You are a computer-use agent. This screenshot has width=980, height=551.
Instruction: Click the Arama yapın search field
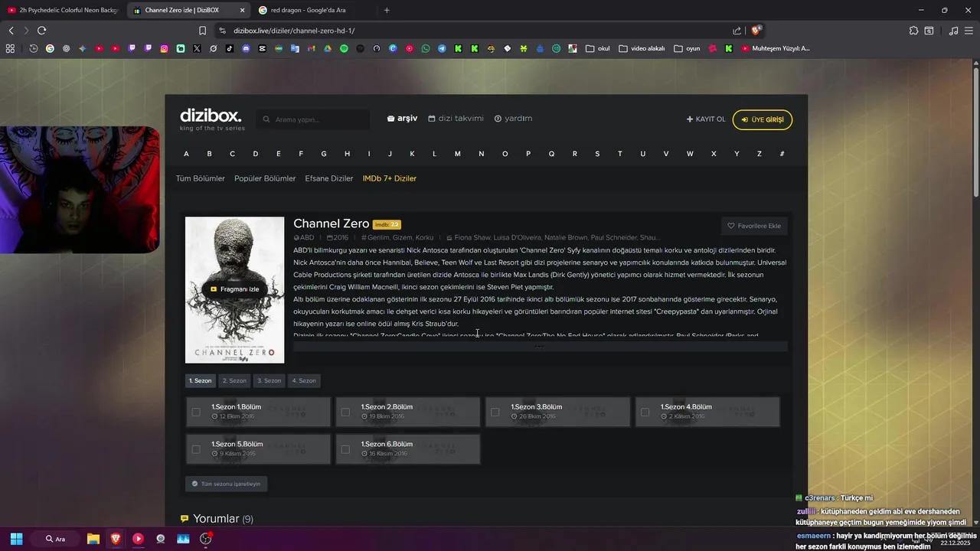pos(314,119)
